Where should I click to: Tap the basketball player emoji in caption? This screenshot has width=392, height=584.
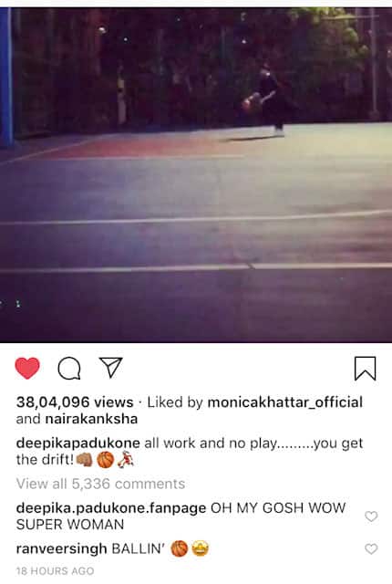(x=125, y=460)
